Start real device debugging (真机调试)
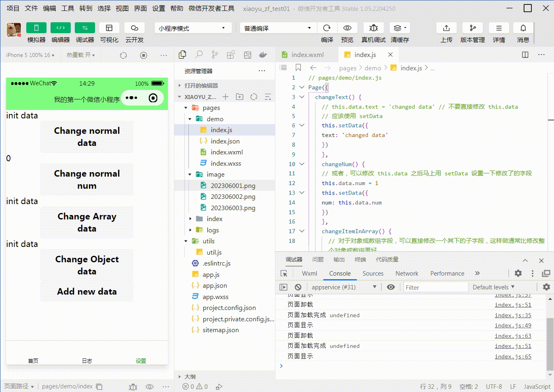The image size is (554, 392). [x=374, y=28]
